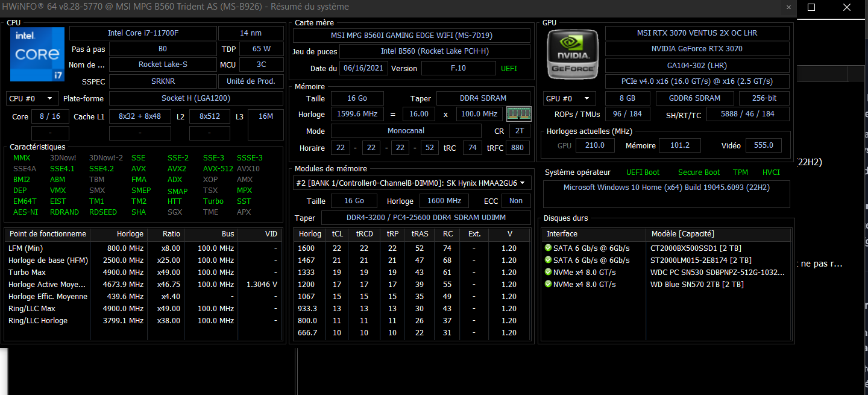The image size is (868, 395).
Task: Click the DDR4-3200 / PC4-25600 module type field
Action: [426, 218]
